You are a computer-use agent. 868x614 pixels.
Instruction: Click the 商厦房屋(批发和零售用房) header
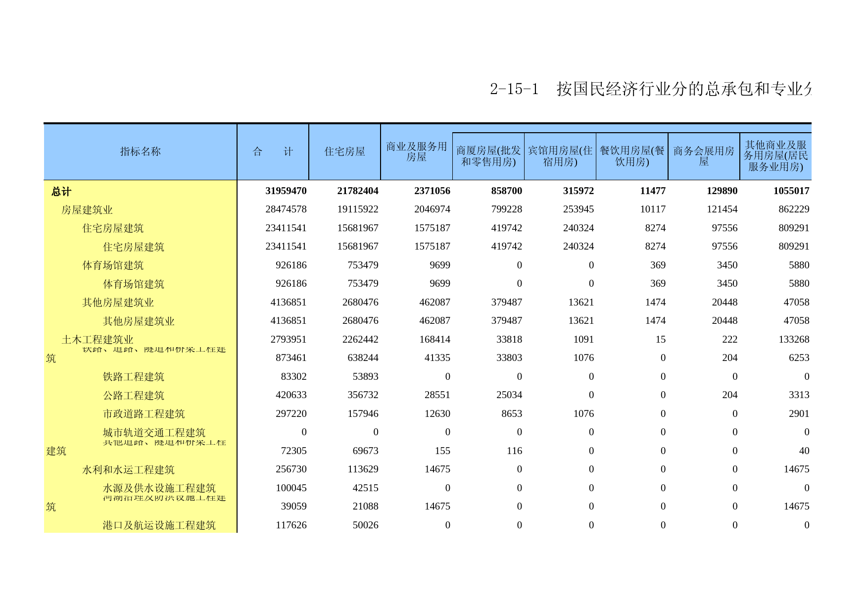tap(488, 156)
